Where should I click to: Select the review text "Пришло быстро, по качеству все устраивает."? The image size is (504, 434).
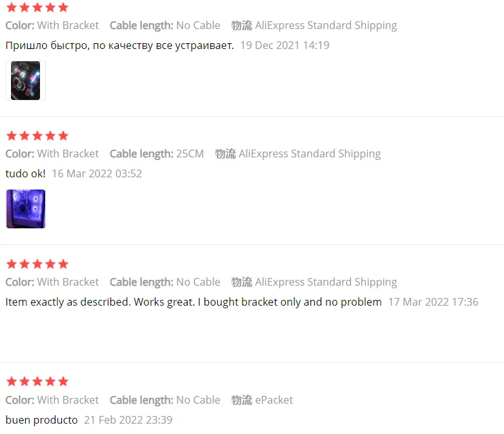click(119, 45)
